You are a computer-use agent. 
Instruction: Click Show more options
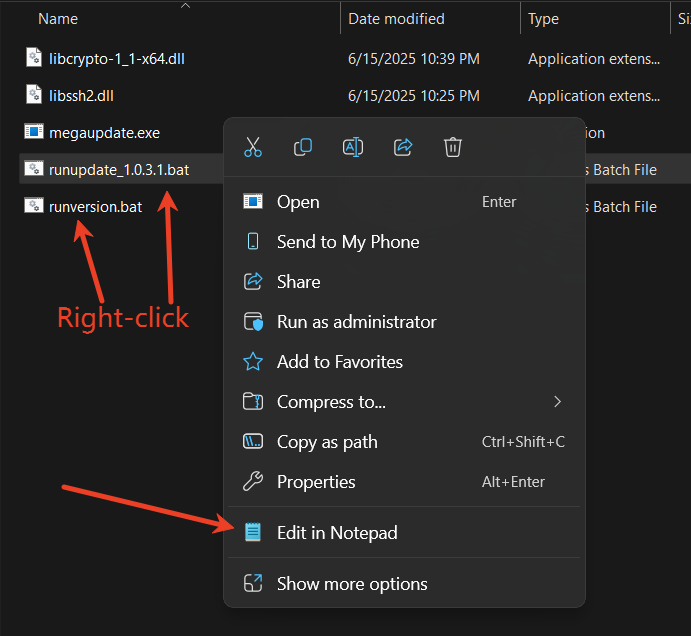click(x=404, y=584)
